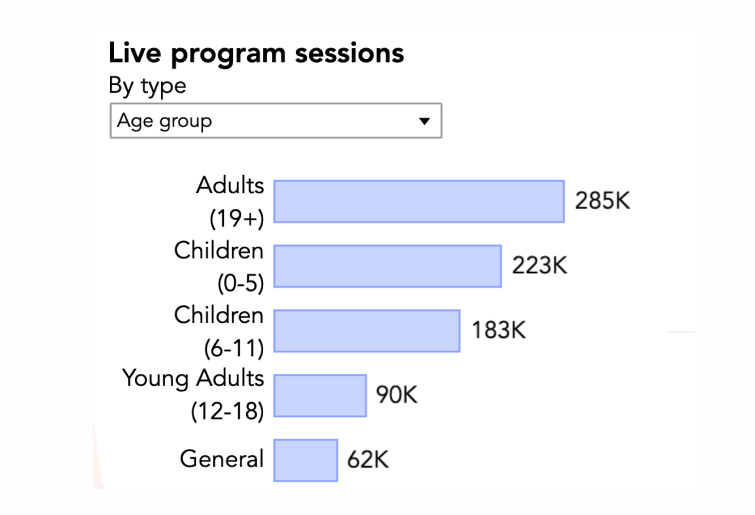
Task: Click the dropdown arrow beside Age group
Action: pos(424,121)
